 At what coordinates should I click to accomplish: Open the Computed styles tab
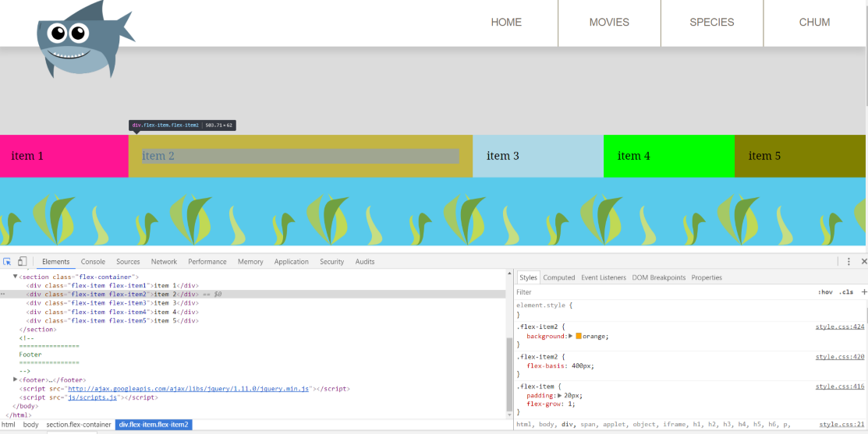click(558, 277)
